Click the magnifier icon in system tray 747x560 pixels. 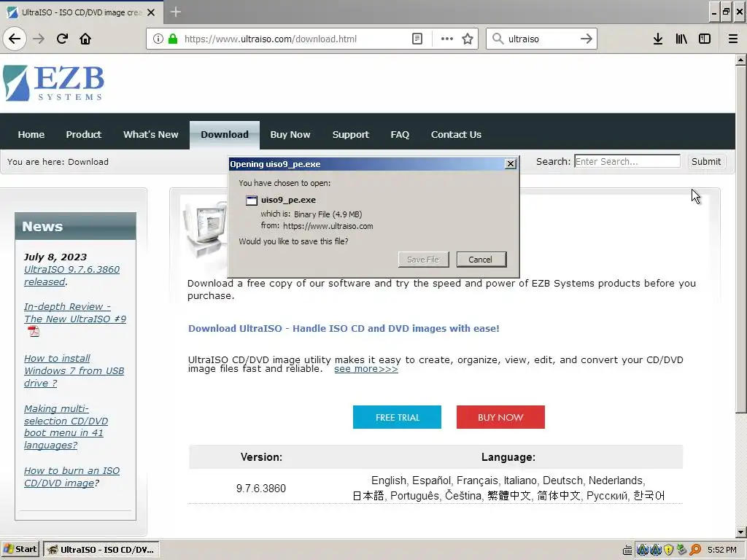click(695, 550)
